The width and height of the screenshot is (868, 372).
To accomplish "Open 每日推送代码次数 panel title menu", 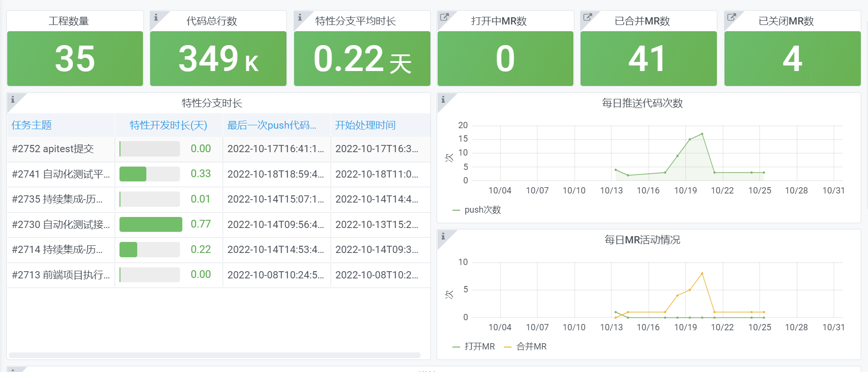I will [642, 103].
